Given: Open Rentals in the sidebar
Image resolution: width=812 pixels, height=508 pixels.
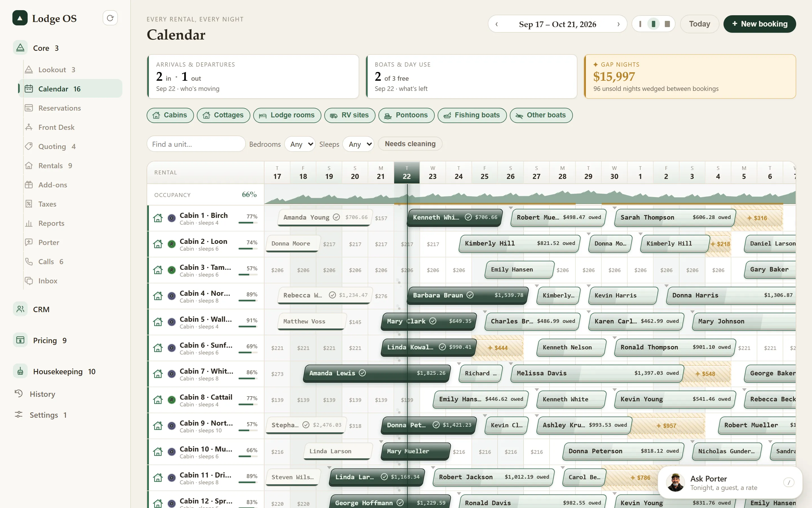Looking at the screenshot, I should [70, 165].
